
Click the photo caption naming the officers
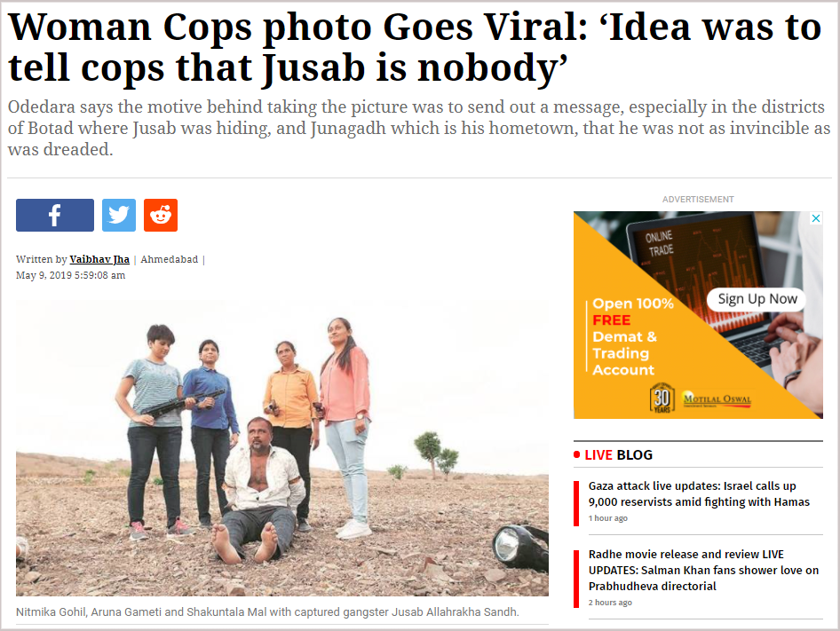pos(267,611)
